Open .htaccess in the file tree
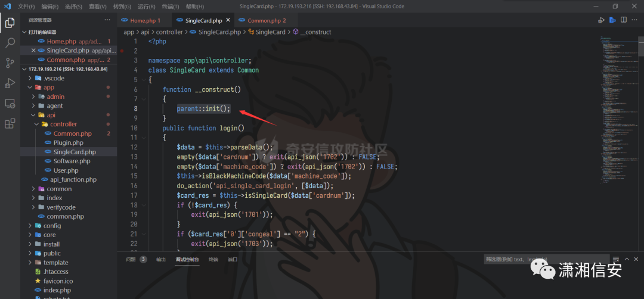The width and height of the screenshot is (644, 299). (56, 272)
